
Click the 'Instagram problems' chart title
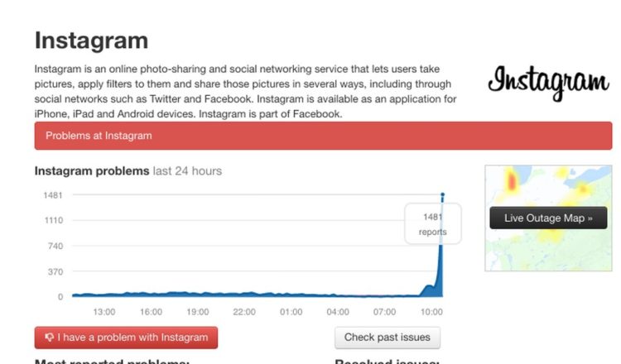[x=92, y=171]
